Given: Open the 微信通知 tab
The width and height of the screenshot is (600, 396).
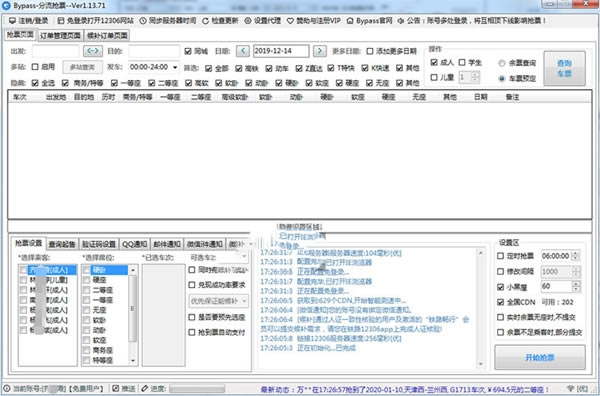Looking at the screenshot, I should click(x=205, y=244).
